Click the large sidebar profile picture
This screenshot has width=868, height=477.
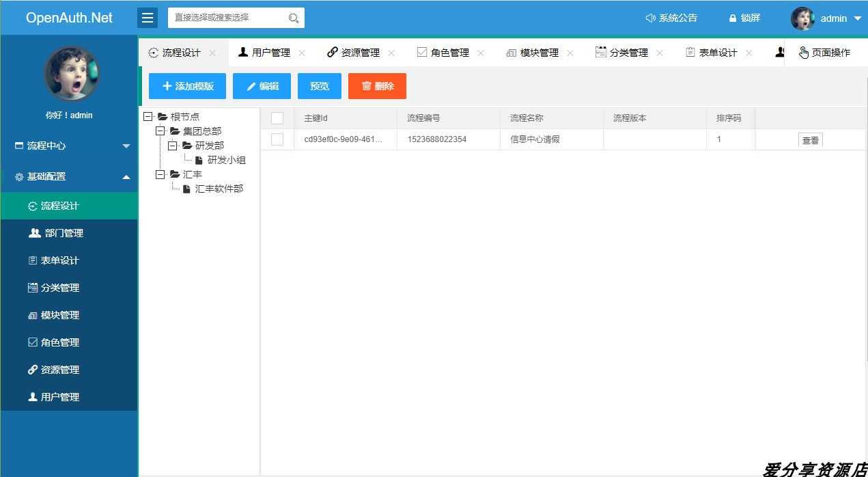tap(70, 73)
